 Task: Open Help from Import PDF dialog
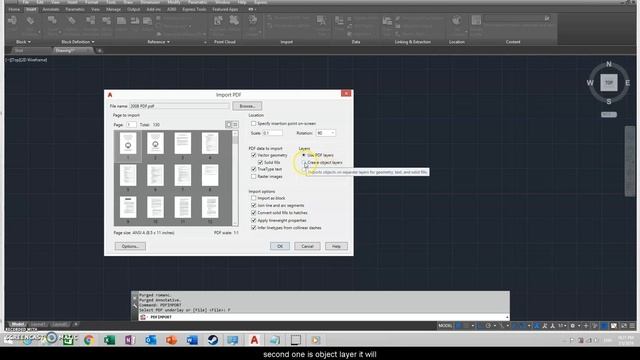pyautogui.click(x=336, y=246)
